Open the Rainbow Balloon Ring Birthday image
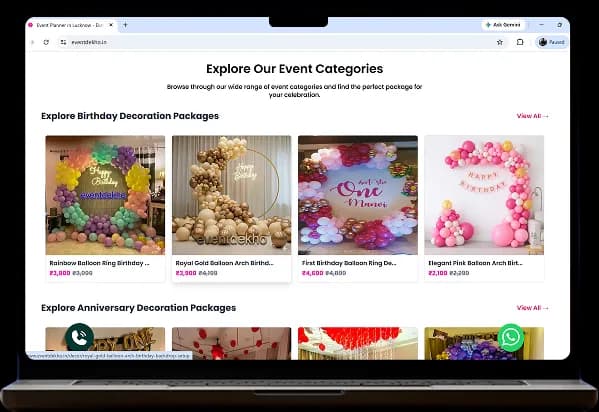This screenshot has height=412, width=599. click(x=105, y=195)
